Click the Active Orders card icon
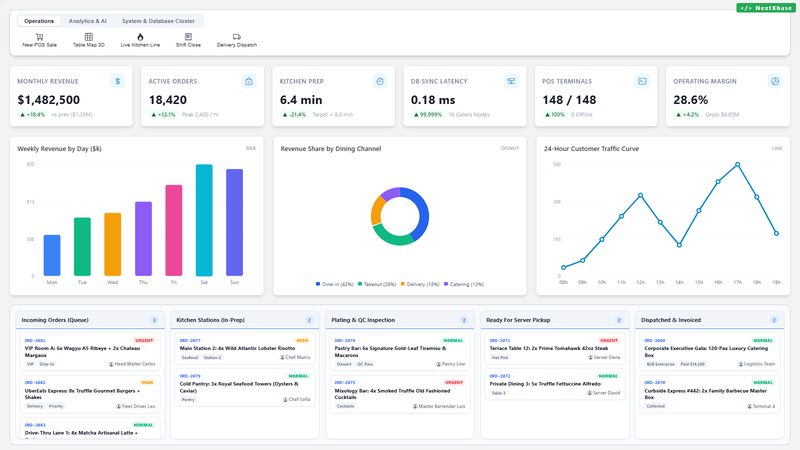The width and height of the screenshot is (800, 450). click(248, 81)
